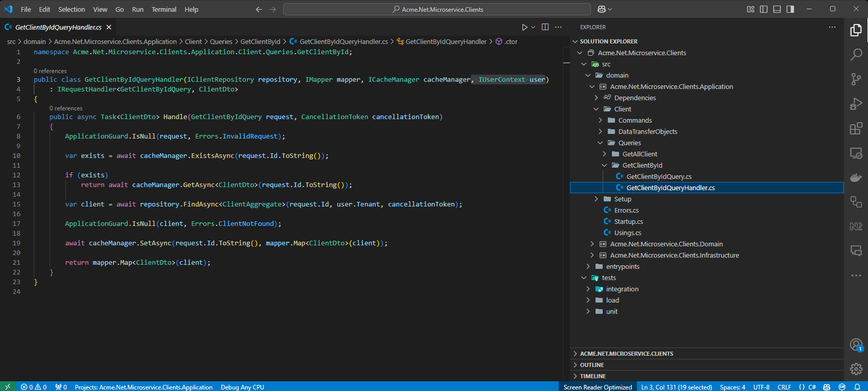The height and width of the screenshot is (391, 868).
Task: Open Run and Debug view icon
Action: (856, 104)
